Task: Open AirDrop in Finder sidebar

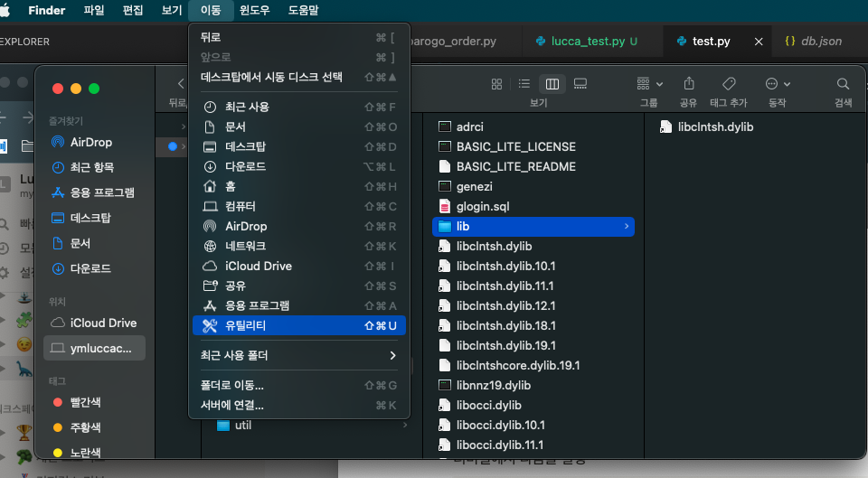Action: point(94,142)
